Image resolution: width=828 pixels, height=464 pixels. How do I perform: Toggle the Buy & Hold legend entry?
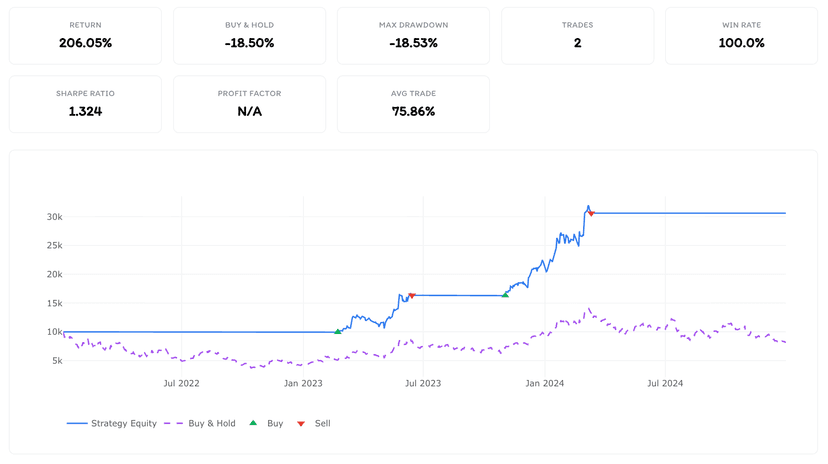coord(200,423)
